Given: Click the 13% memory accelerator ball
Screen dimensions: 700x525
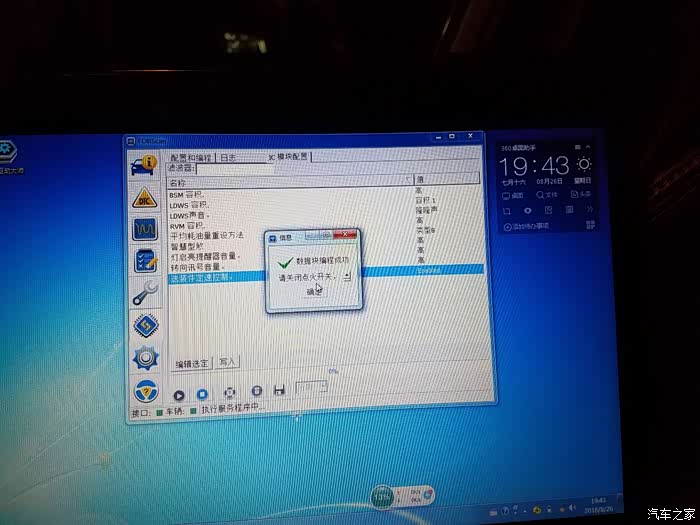Looking at the screenshot, I should (382, 497).
